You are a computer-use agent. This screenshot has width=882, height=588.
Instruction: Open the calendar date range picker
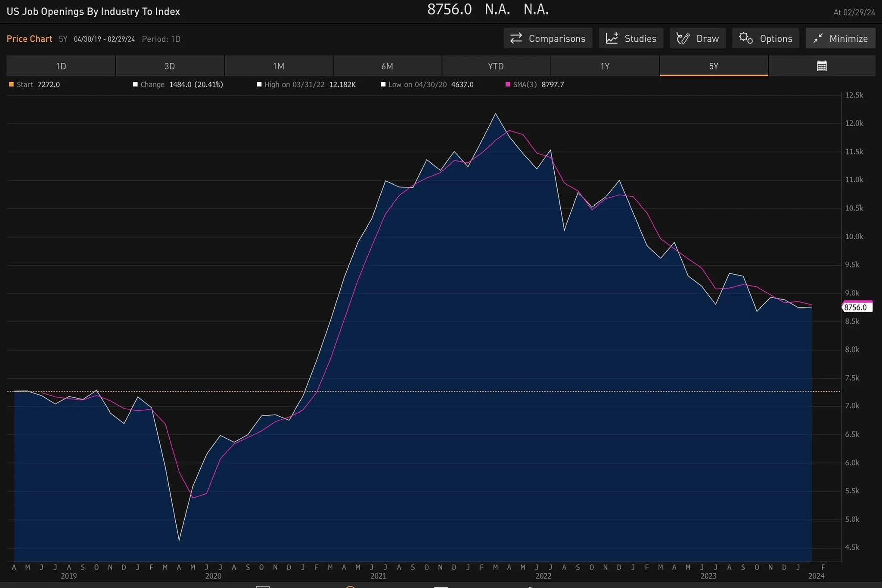[x=822, y=66]
